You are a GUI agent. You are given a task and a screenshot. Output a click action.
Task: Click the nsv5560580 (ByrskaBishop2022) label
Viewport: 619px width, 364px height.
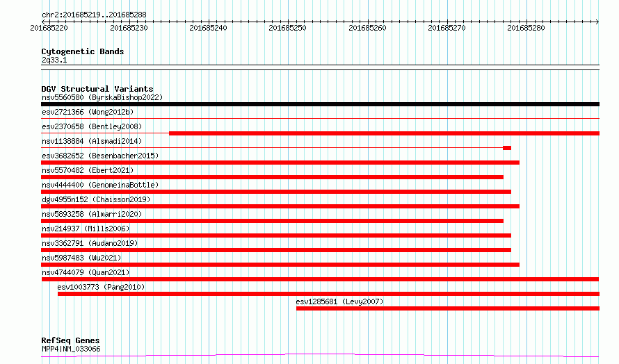[102, 97]
